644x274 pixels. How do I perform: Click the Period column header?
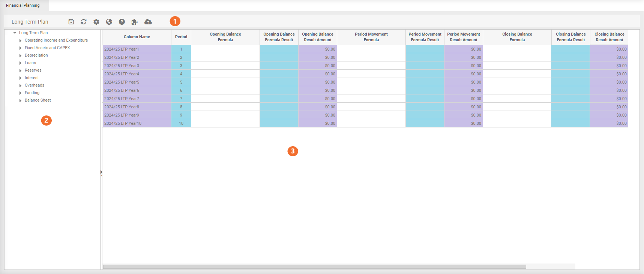tap(181, 37)
